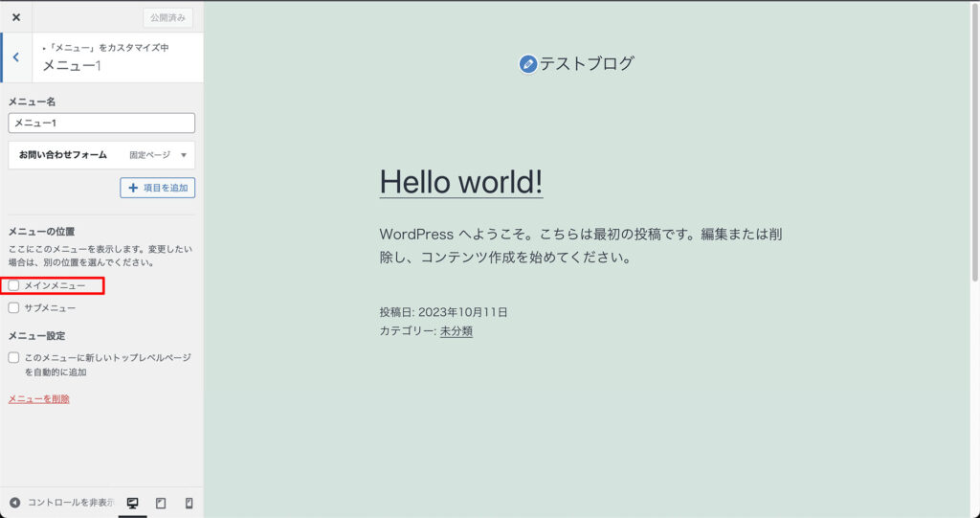Image resolution: width=980 pixels, height=518 pixels.
Task: Expand the お問い合わせフォーム menu item arrow
Action: (184, 155)
